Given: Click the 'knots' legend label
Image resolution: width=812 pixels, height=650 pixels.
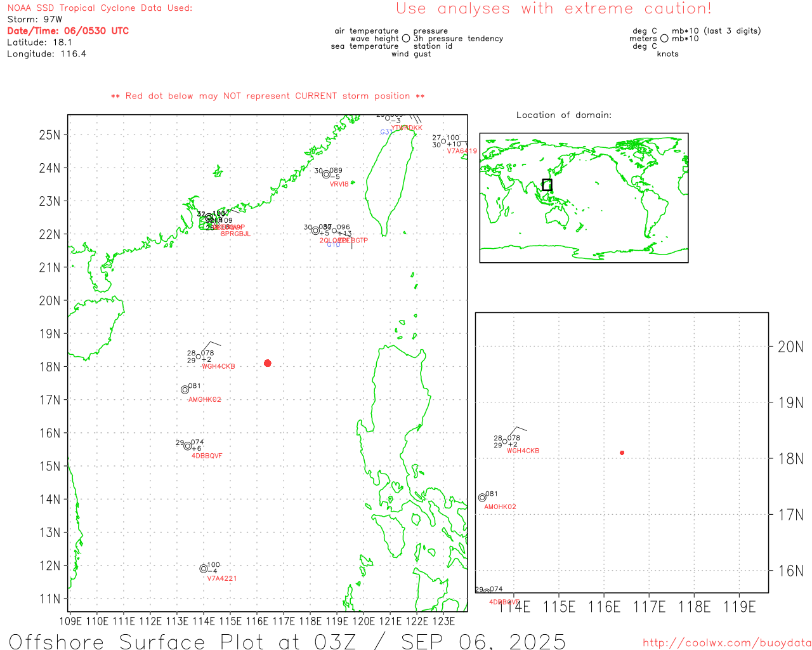Looking at the screenshot, I should pos(668,54).
